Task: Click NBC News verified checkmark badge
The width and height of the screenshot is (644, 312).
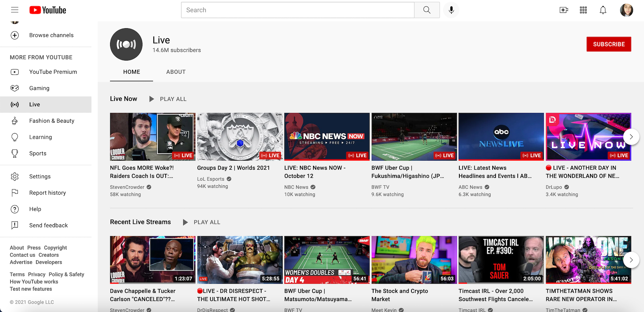Action: [x=313, y=187]
